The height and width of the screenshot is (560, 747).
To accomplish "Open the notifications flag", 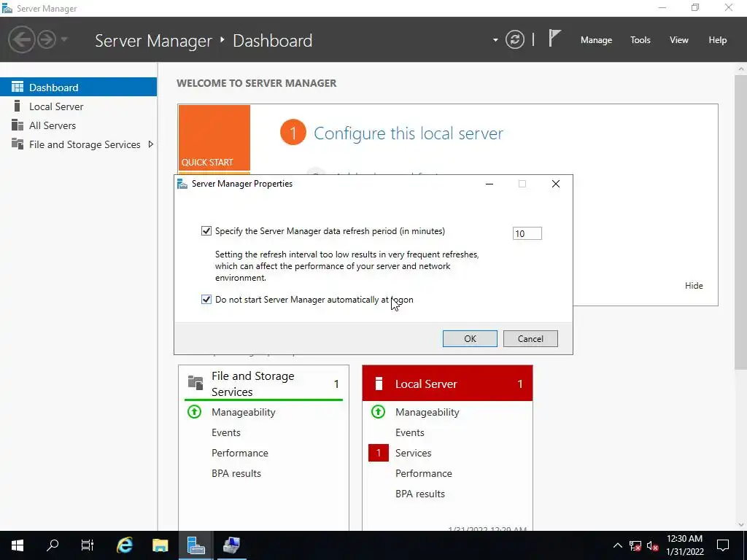I will (x=554, y=39).
